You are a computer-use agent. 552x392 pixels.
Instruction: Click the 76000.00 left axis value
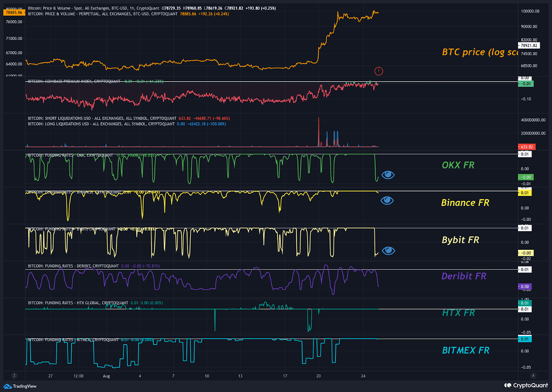tap(14, 22)
